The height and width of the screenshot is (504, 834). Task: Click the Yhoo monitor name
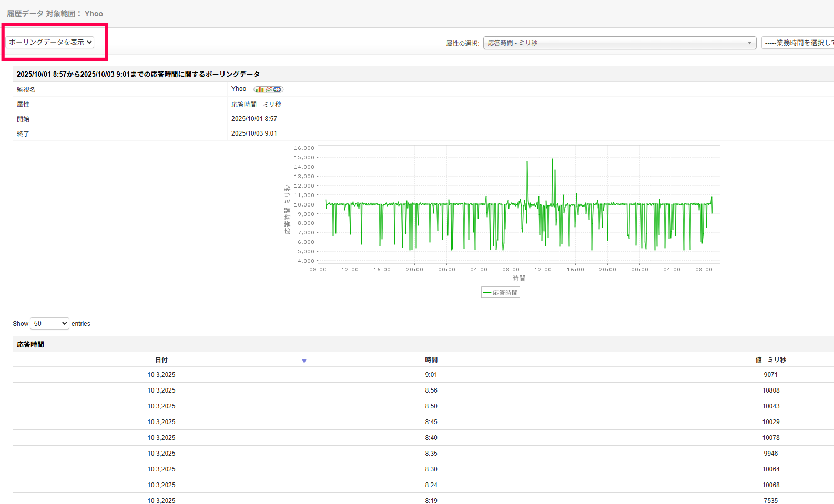pos(239,89)
